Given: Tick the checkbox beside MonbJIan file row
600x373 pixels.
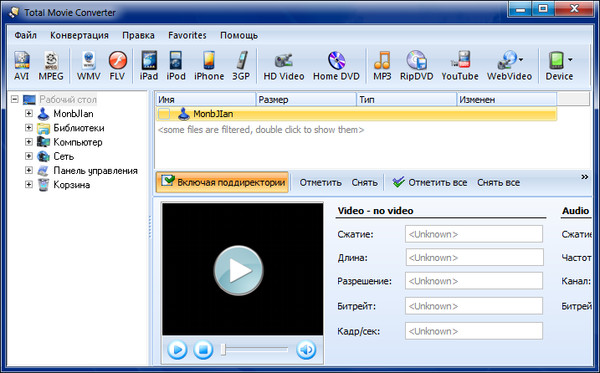Looking at the screenshot, I should pos(164,114).
